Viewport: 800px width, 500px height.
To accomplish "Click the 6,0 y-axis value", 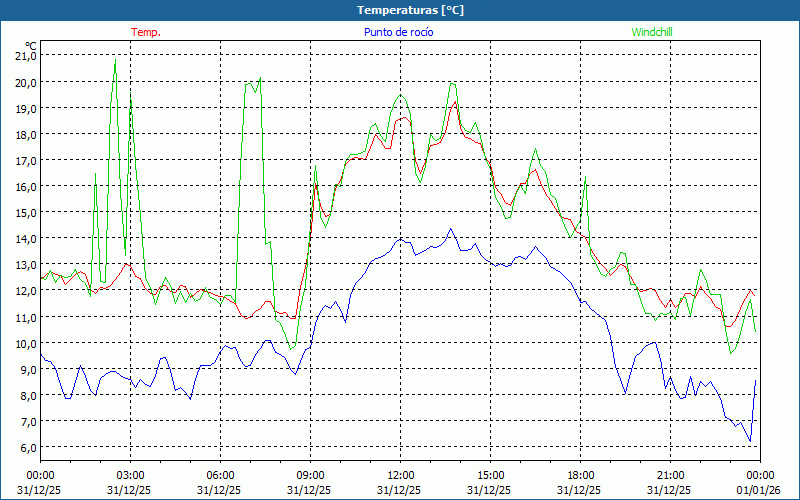I will tap(25, 447).
